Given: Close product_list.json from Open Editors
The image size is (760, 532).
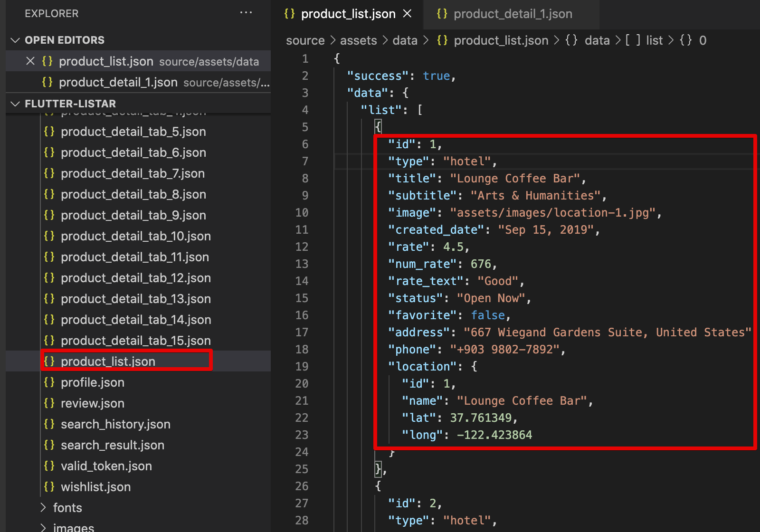Looking at the screenshot, I should point(30,61).
